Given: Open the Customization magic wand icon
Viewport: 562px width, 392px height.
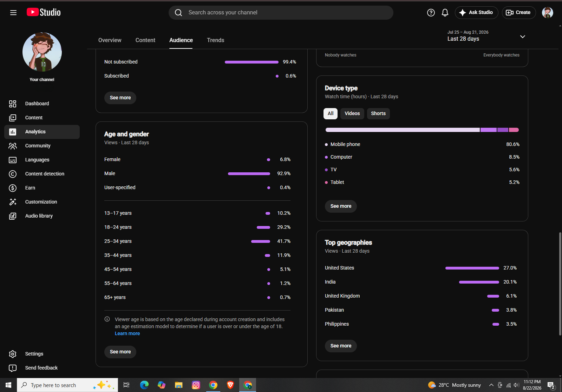Looking at the screenshot, I should [x=13, y=202].
